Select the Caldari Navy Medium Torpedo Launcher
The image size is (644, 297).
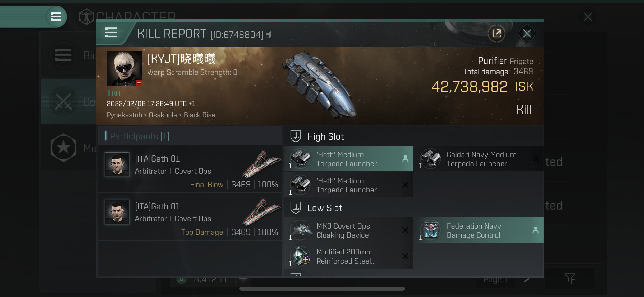click(480, 159)
